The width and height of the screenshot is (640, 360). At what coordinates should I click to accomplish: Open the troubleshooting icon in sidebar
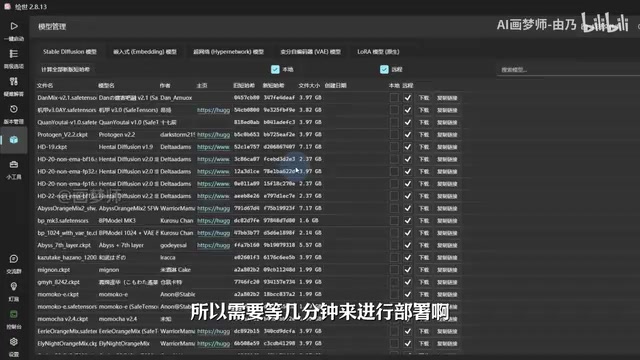[x=14, y=82]
